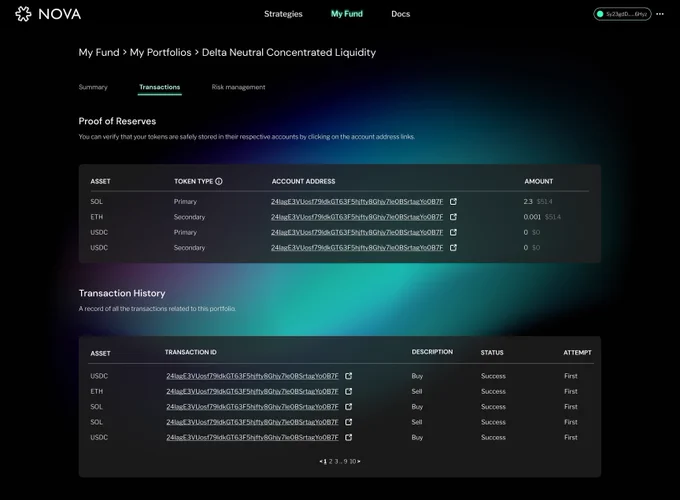Click the STATUS column header
Viewport: 680px width, 500px height.
coord(492,353)
